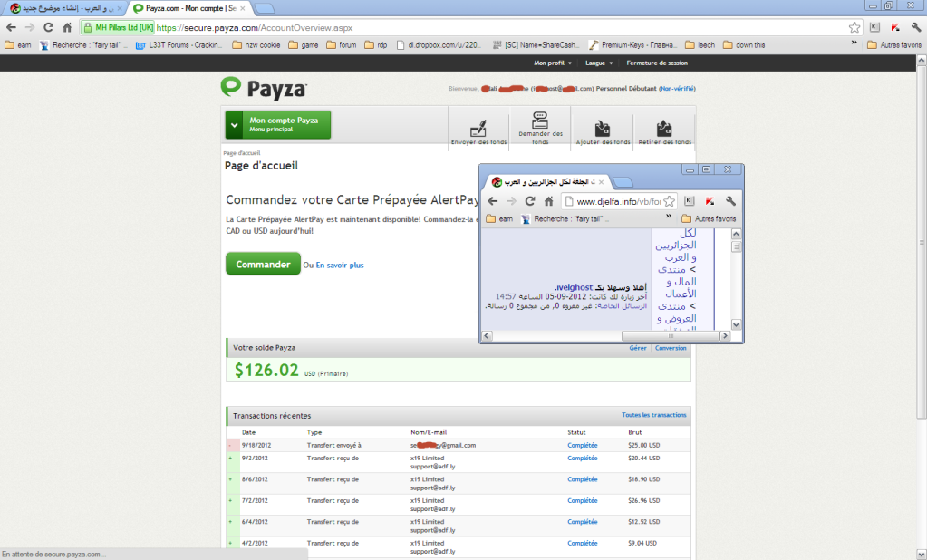Reload the page in djelfa.info popup window

[x=530, y=201]
